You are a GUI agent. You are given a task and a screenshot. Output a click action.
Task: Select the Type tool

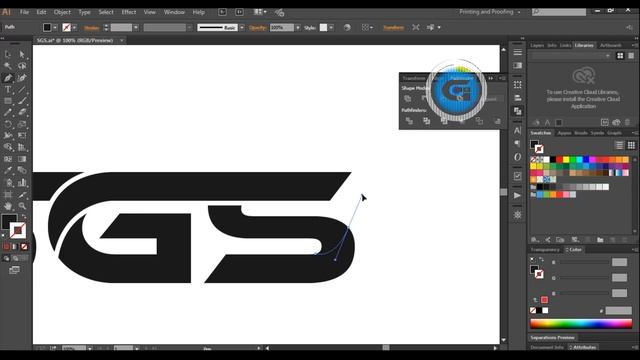(8, 89)
